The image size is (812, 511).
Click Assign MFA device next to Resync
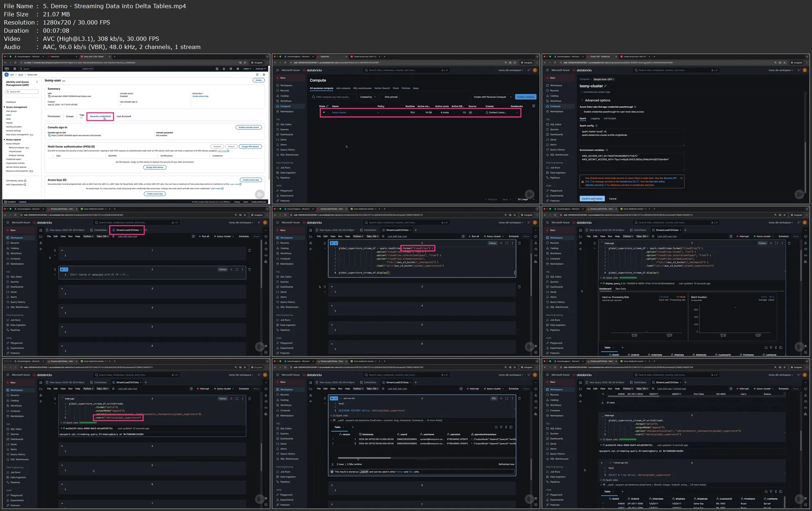tap(251, 146)
